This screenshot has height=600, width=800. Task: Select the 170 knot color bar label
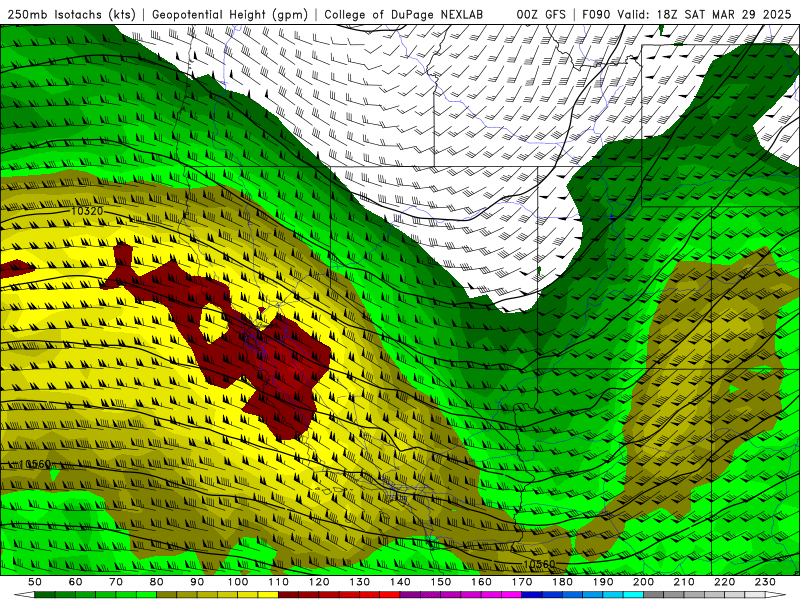(522, 582)
